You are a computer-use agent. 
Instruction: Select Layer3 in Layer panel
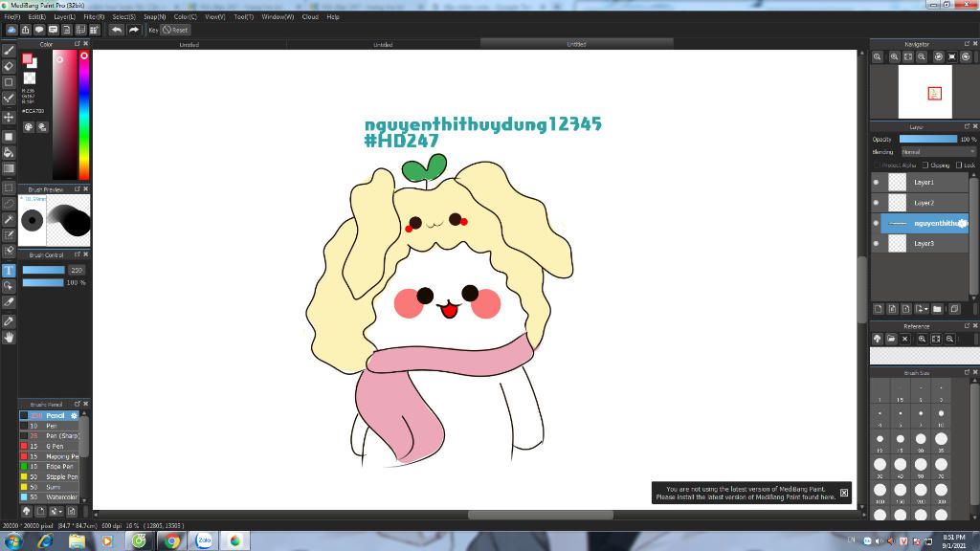click(x=925, y=244)
